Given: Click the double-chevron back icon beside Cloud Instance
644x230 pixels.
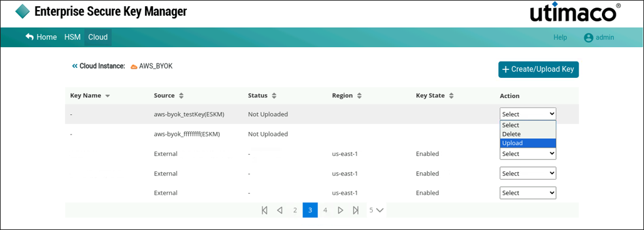Looking at the screenshot, I should (75, 66).
